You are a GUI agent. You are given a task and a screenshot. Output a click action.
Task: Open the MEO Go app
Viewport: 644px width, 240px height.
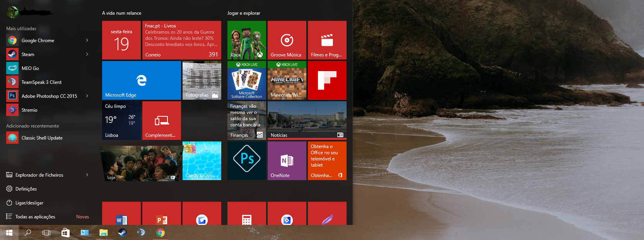pyautogui.click(x=48, y=68)
